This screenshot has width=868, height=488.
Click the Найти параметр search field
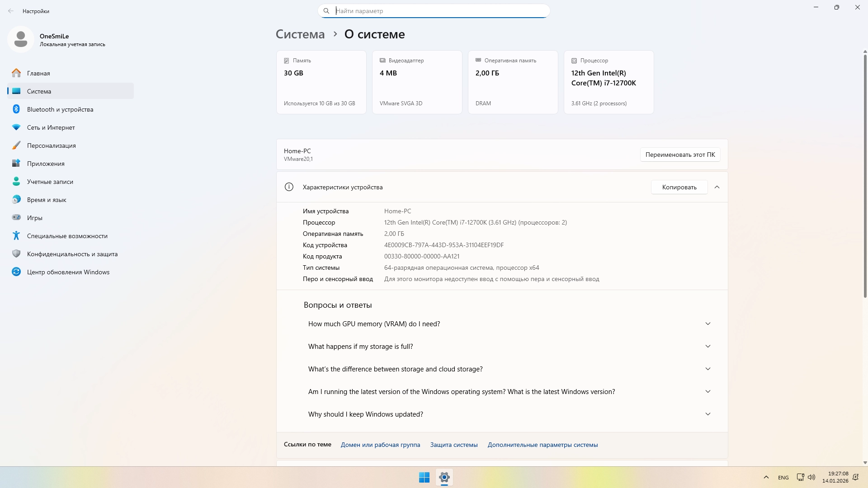click(x=434, y=11)
